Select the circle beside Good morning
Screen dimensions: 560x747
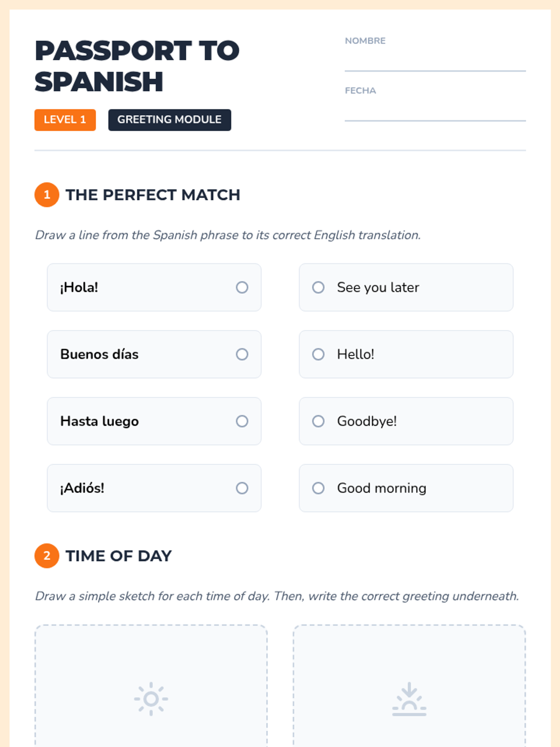pyautogui.click(x=318, y=488)
